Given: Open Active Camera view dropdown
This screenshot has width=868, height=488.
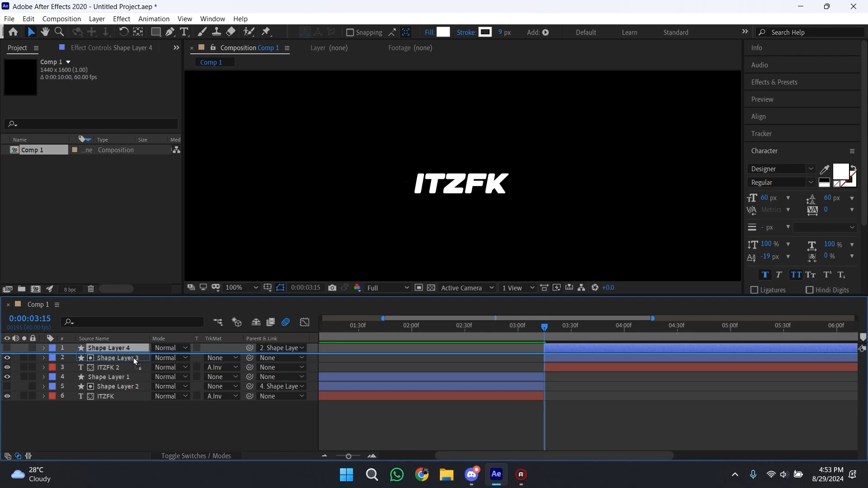Looking at the screenshot, I should tap(467, 288).
